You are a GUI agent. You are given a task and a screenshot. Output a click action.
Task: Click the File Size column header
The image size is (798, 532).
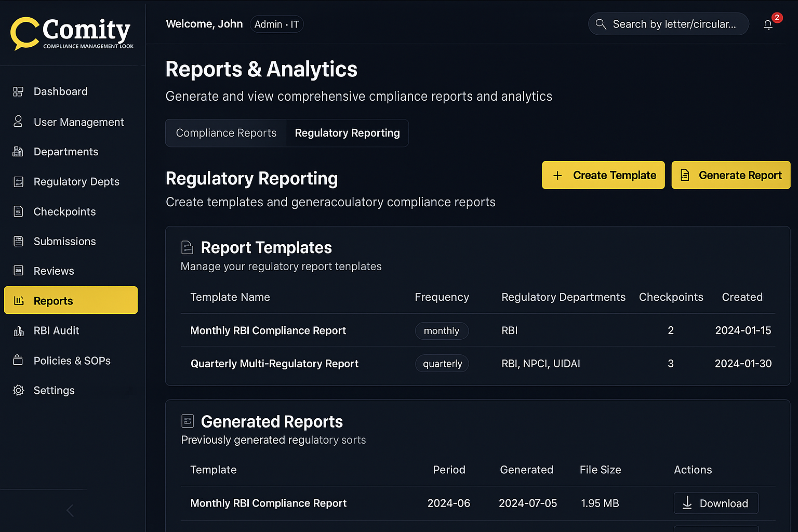pyautogui.click(x=600, y=470)
